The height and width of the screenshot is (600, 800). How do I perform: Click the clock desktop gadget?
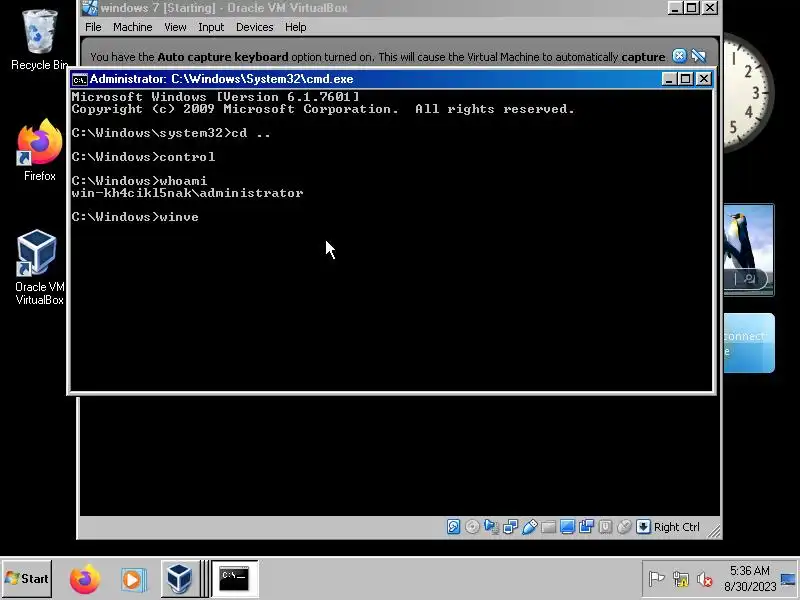(748, 93)
